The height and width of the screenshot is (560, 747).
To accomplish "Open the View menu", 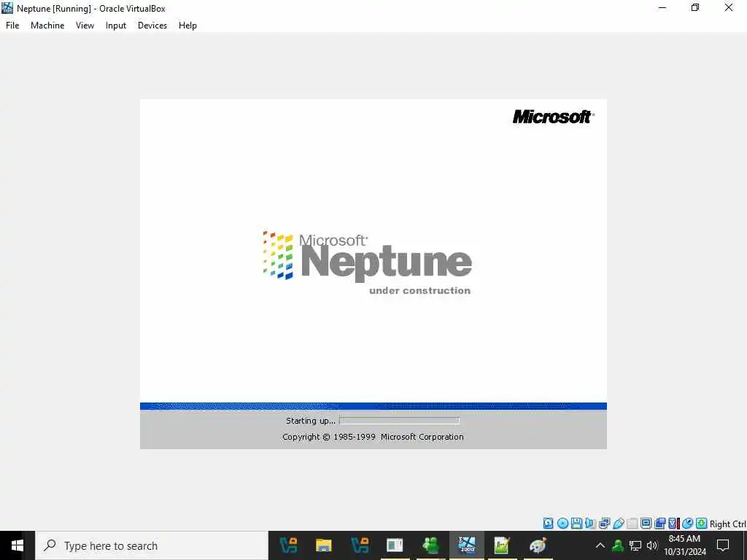I will (85, 26).
